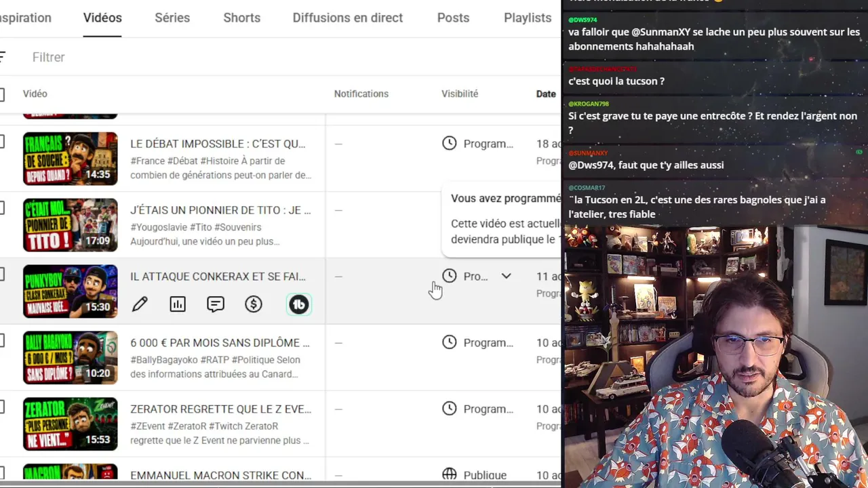Click the scheduled clock icon on 6 000 € row

[x=450, y=342]
